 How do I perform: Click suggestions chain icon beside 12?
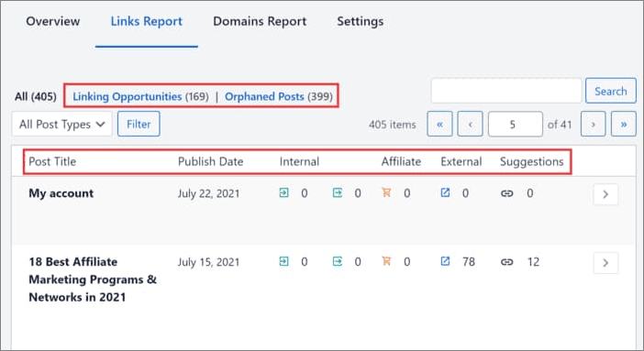click(506, 262)
